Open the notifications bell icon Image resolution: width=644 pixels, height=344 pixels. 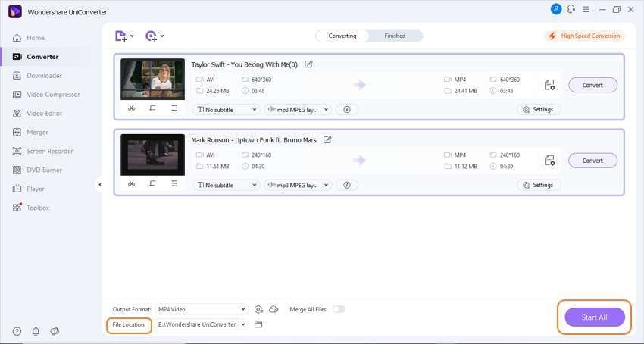click(36, 331)
